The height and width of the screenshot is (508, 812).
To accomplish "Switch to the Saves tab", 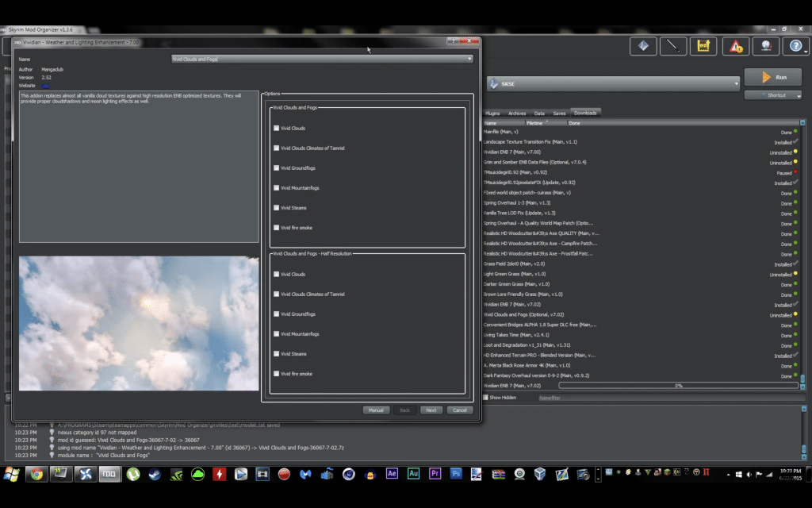I will (559, 113).
